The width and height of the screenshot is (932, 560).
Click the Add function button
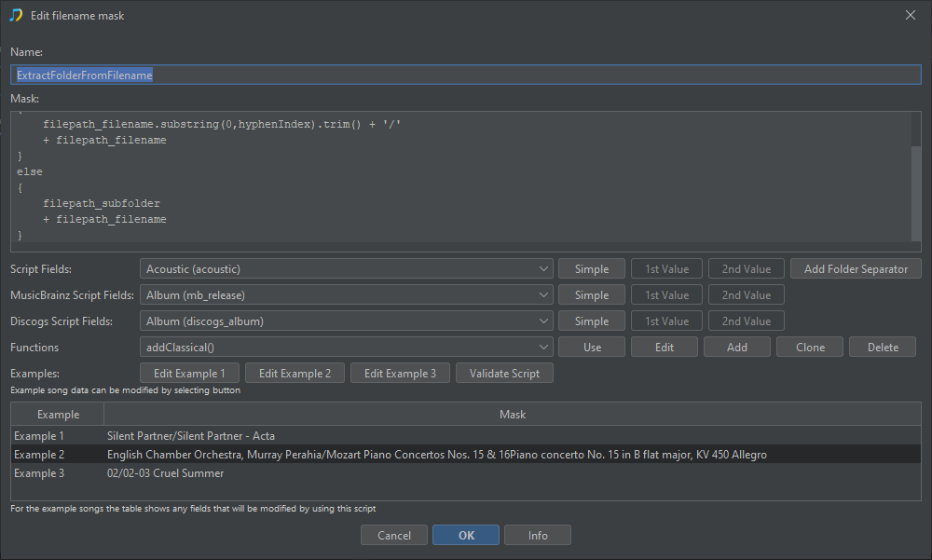[x=736, y=348]
